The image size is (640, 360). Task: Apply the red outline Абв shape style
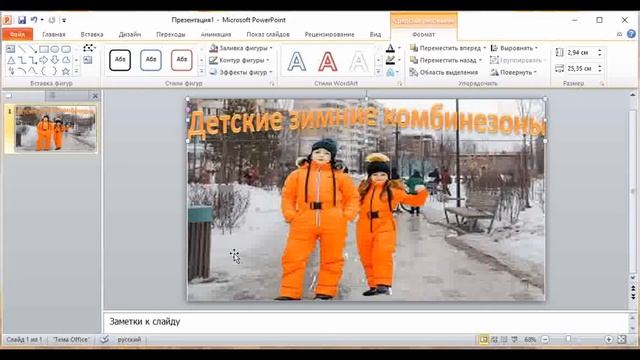coord(181,60)
